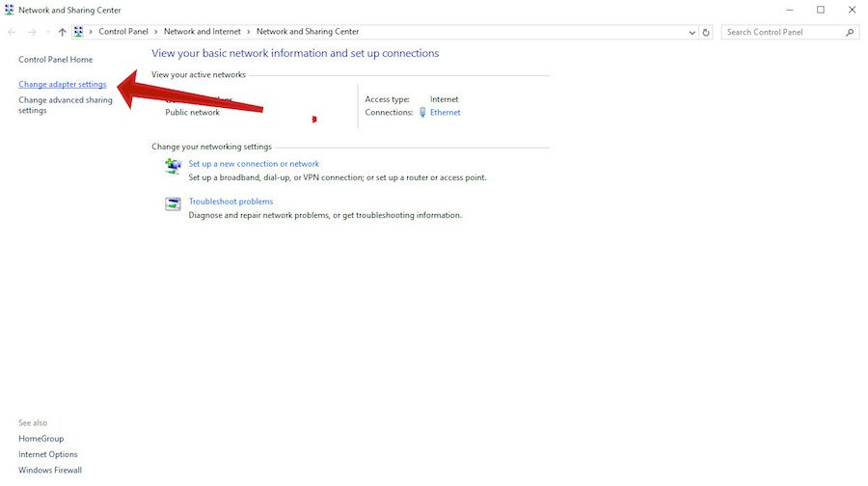
Task: Open address bar history dropdown
Action: tap(692, 33)
